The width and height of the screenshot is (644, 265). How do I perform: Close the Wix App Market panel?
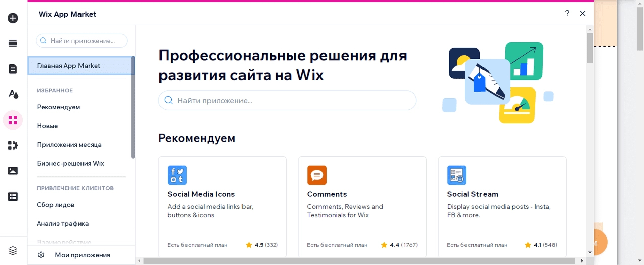(583, 14)
